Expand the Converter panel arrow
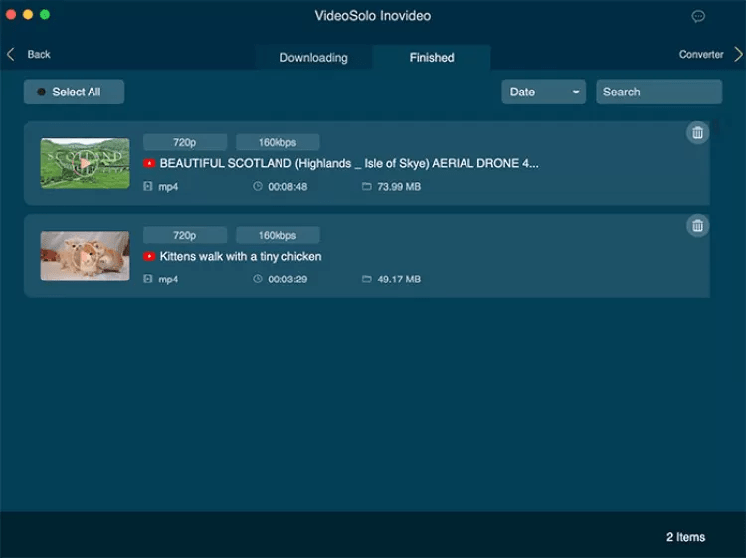The height and width of the screenshot is (560, 746). pyautogui.click(x=736, y=55)
